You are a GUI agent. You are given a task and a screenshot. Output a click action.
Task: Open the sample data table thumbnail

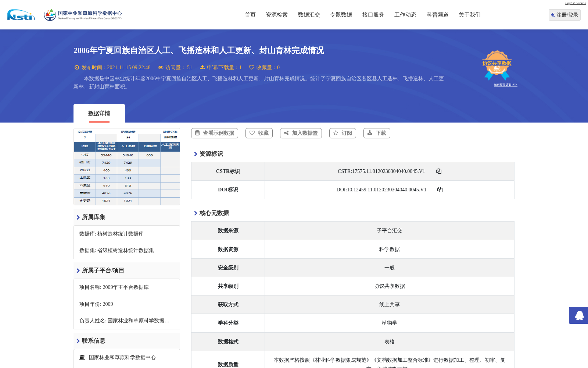pyautogui.click(x=127, y=167)
